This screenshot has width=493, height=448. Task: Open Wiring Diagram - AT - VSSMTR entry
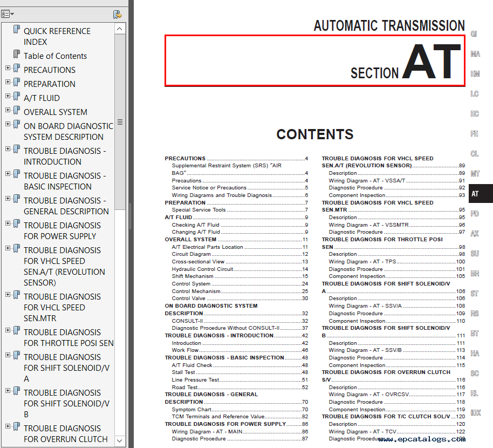tap(397, 225)
